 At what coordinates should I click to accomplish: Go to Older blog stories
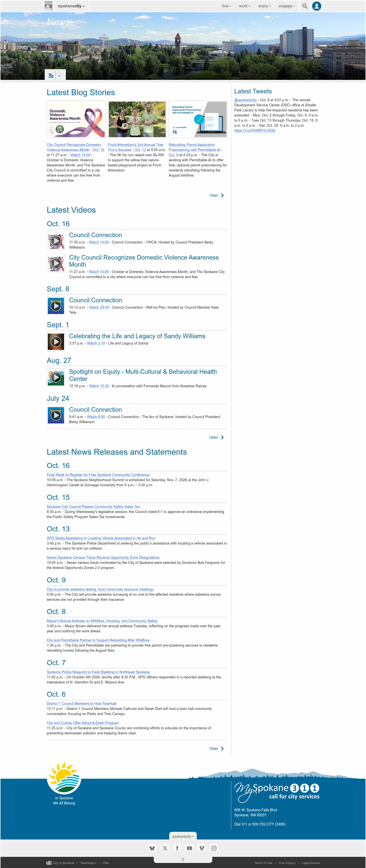pos(217,195)
